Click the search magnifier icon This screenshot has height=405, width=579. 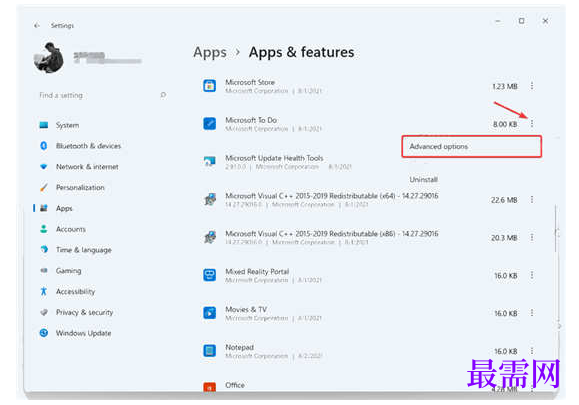(x=163, y=95)
